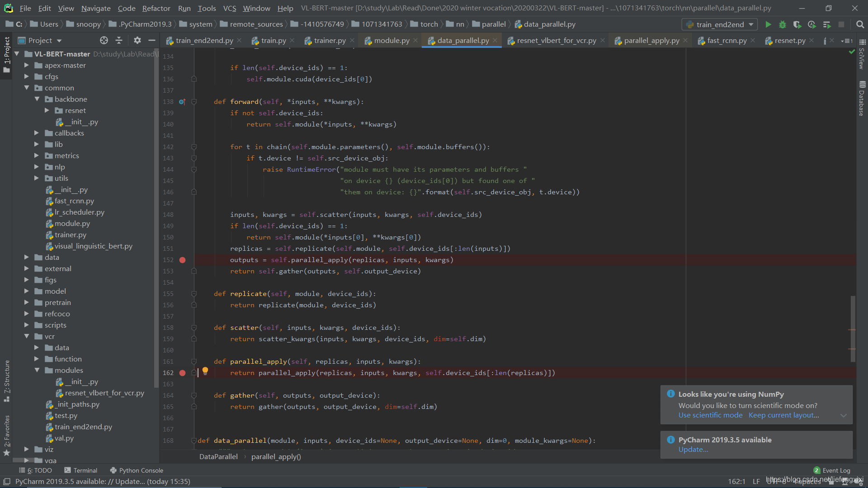Open the Event Log

pyautogui.click(x=832, y=470)
